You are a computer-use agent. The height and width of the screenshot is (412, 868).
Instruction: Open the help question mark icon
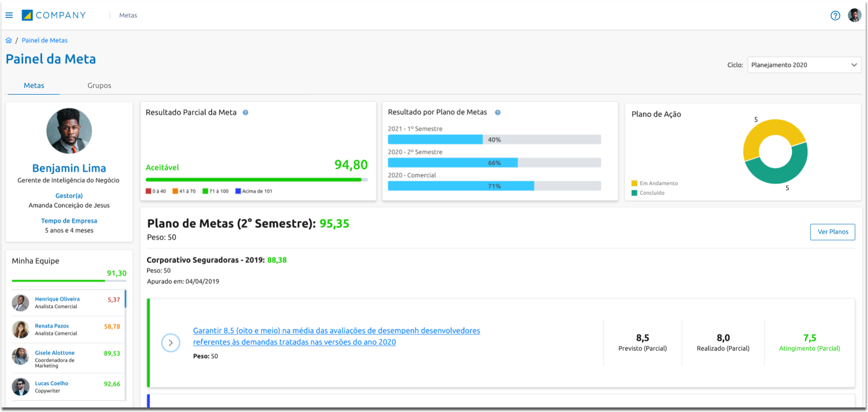835,16
